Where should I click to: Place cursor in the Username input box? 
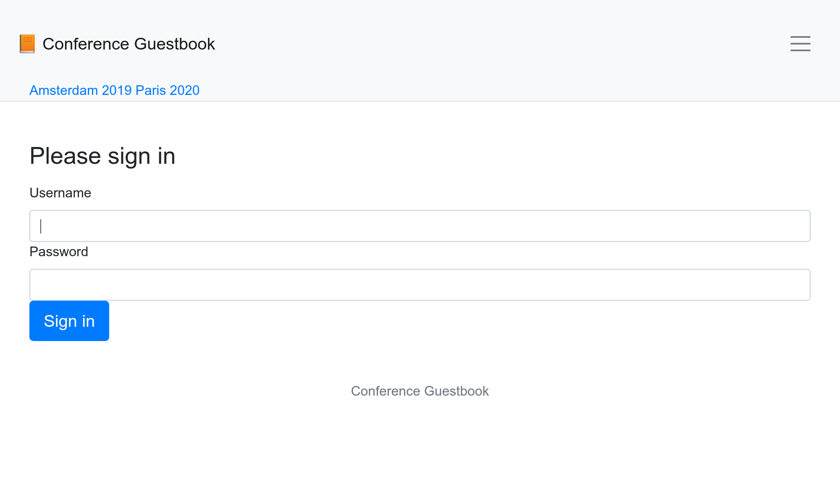[x=420, y=226]
